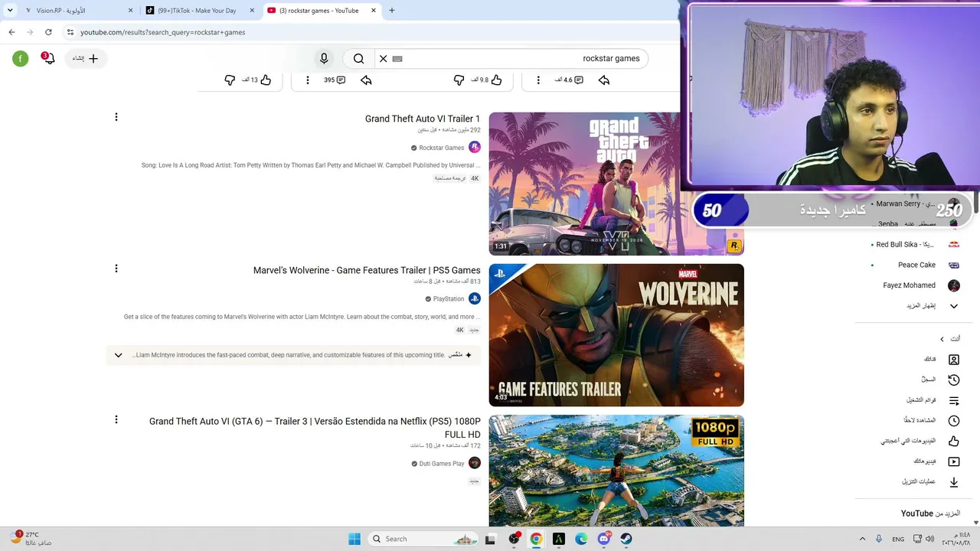This screenshot has height=551, width=980.
Task: Open the GTA 6 Trailer 3 Versão Estendida title
Action: click(x=315, y=428)
